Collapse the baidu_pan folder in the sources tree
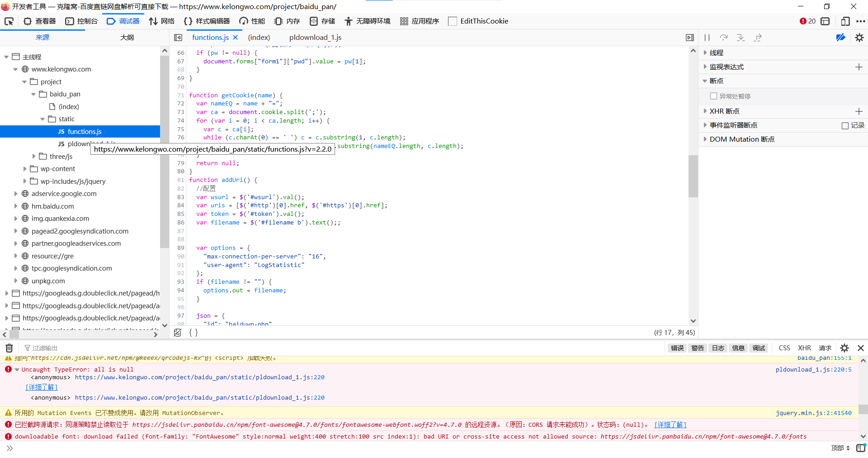868x458 pixels. coord(33,94)
